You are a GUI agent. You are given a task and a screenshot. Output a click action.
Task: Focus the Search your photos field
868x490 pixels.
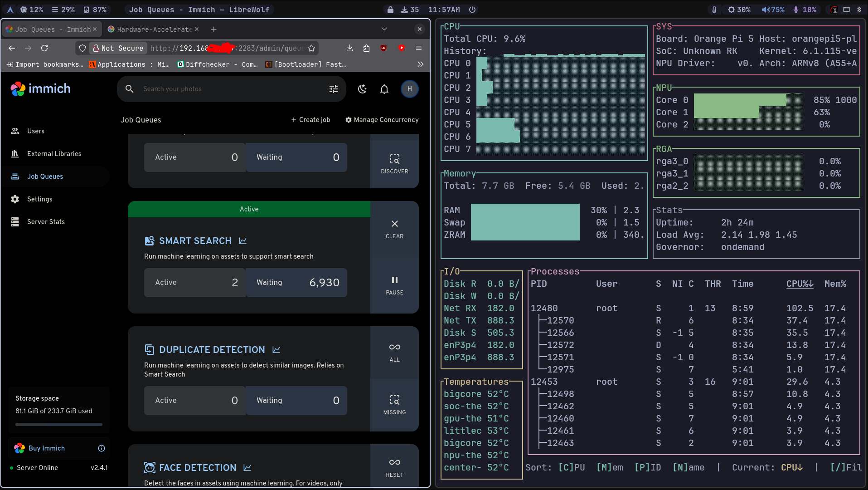tap(231, 89)
